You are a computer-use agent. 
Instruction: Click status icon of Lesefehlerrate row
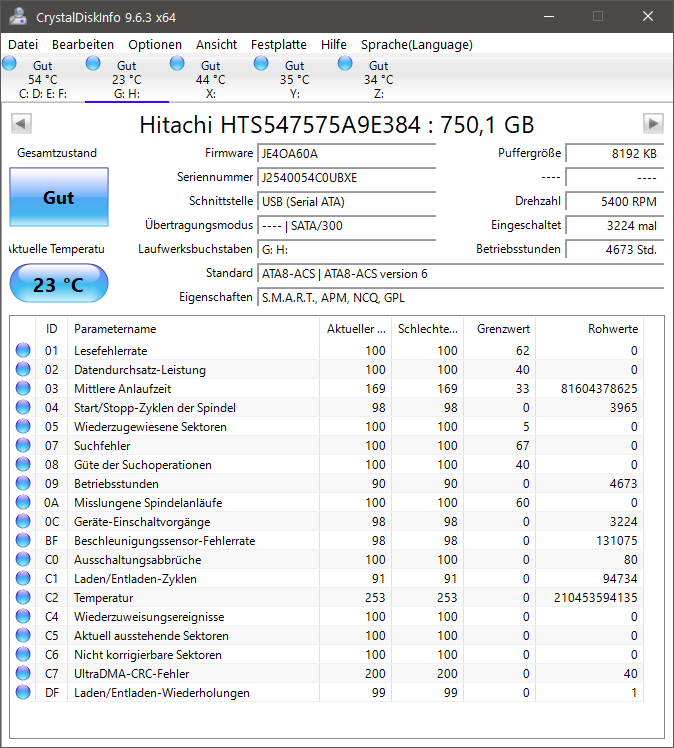23,350
